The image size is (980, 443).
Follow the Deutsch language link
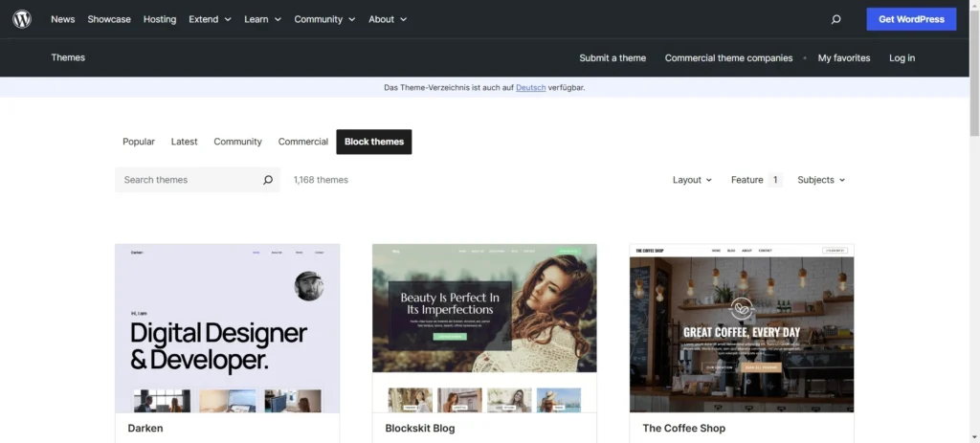530,87
